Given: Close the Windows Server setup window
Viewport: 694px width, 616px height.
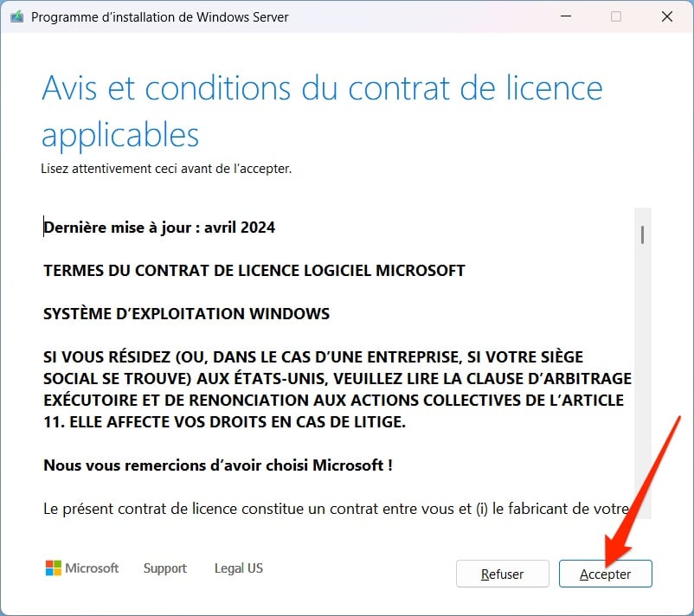Looking at the screenshot, I should coord(667,16).
